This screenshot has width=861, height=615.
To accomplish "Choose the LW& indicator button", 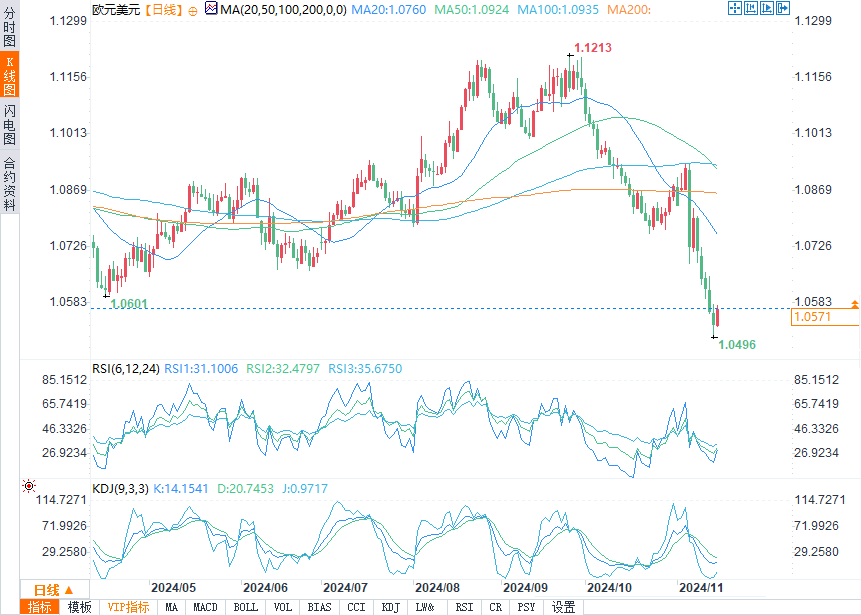I will point(425,607).
